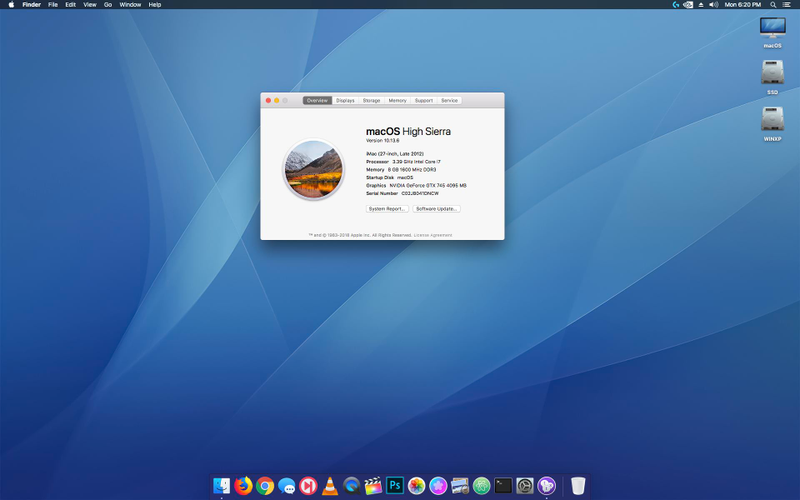Launch Atom editor from the Dock
Screen dimensions: 800x500
click(482, 486)
